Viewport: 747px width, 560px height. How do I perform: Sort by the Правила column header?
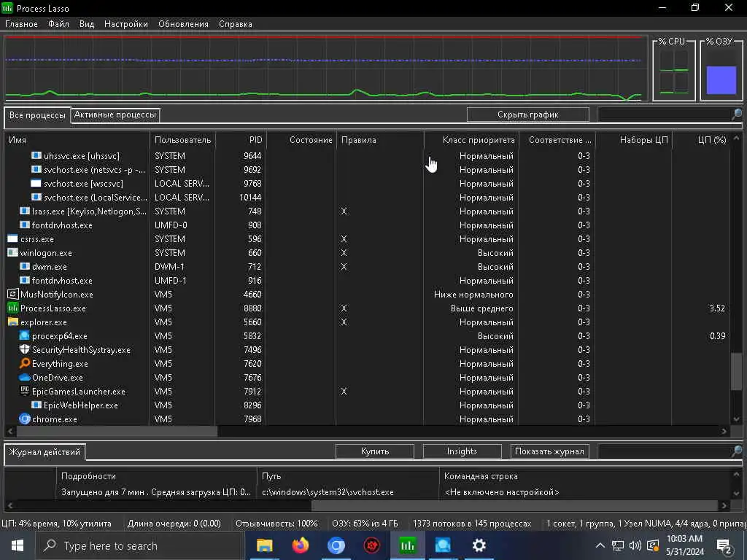click(380, 139)
